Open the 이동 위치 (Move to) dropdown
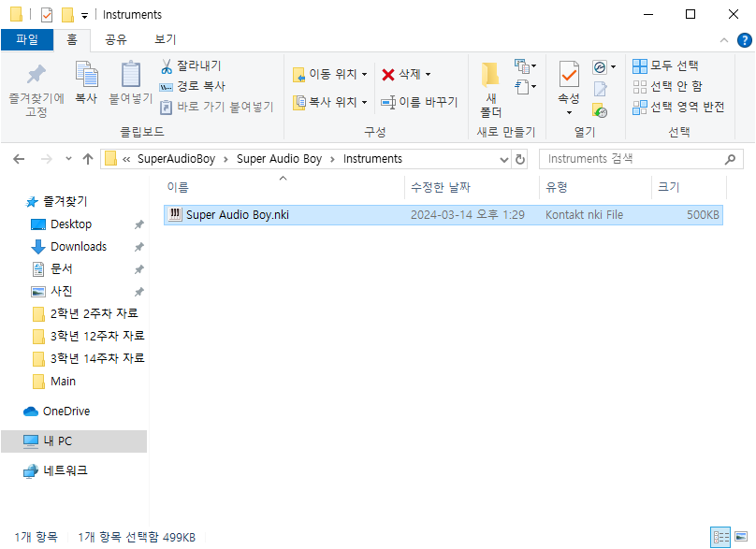 coord(330,74)
